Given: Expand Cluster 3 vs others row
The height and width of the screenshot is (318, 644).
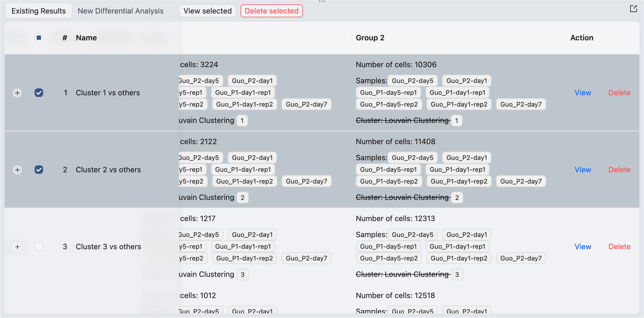Looking at the screenshot, I should (x=17, y=247).
